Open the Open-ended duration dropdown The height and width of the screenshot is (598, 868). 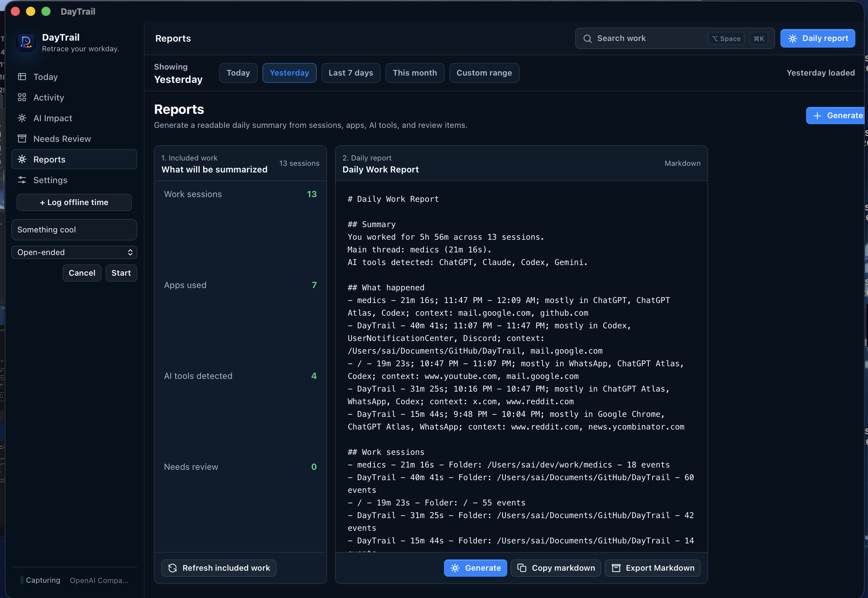pyautogui.click(x=74, y=252)
